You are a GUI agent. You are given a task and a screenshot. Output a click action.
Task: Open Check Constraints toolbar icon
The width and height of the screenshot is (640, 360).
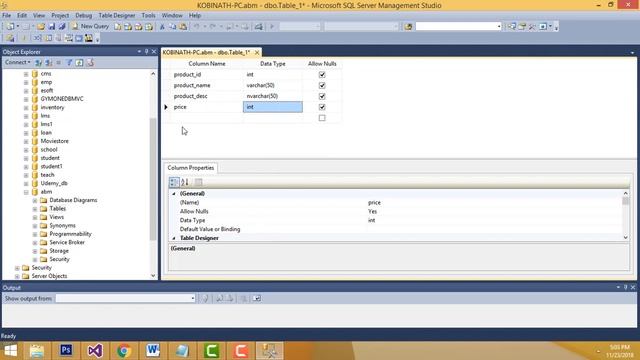78,38
